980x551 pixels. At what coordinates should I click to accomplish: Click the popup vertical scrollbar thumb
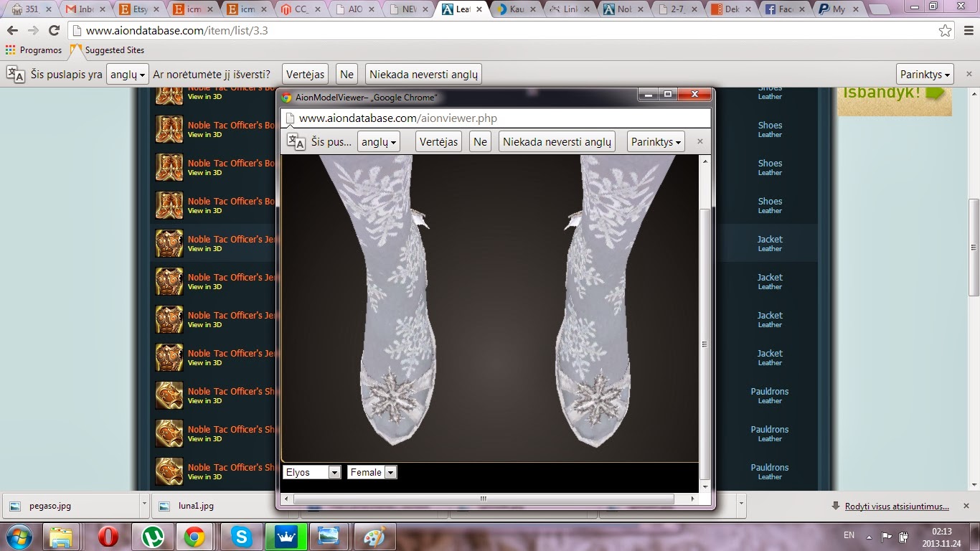705,343
